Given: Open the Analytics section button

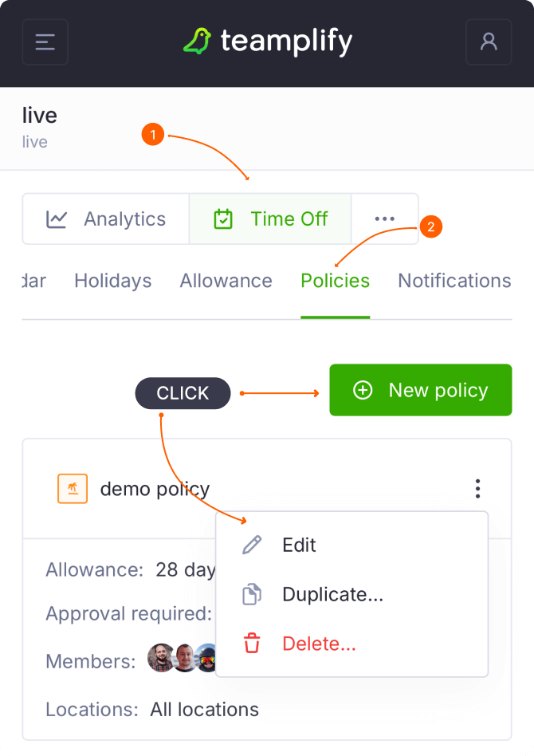Looking at the screenshot, I should coord(106,219).
